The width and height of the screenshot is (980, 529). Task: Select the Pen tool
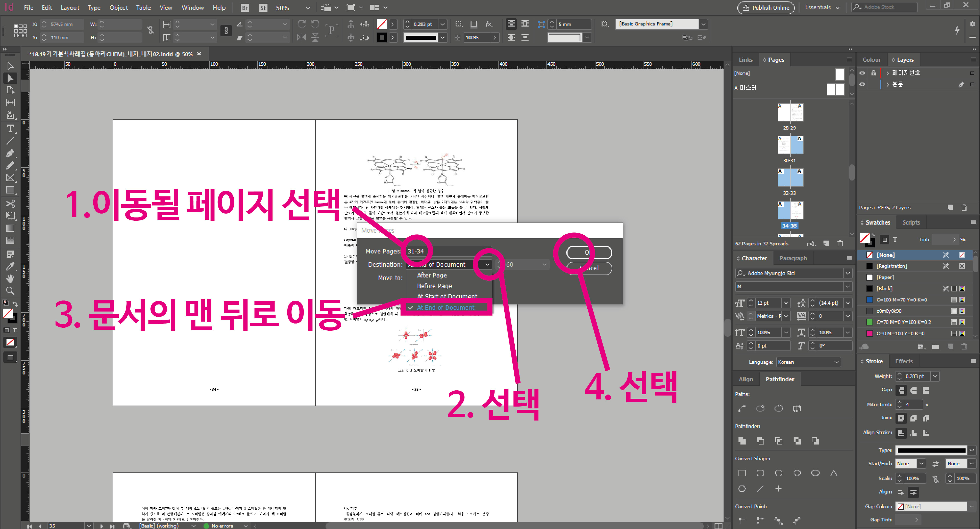(x=10, y=153)
